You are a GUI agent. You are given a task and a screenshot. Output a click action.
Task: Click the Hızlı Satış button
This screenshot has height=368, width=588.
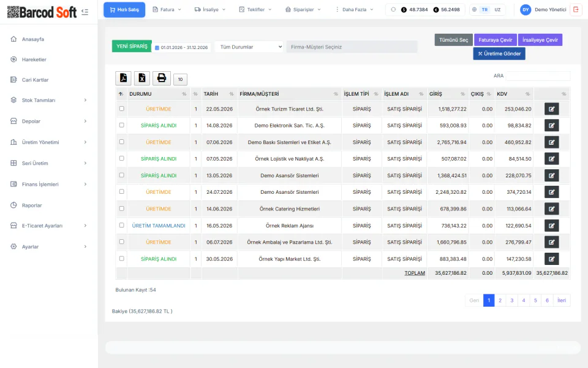(124, 10)
